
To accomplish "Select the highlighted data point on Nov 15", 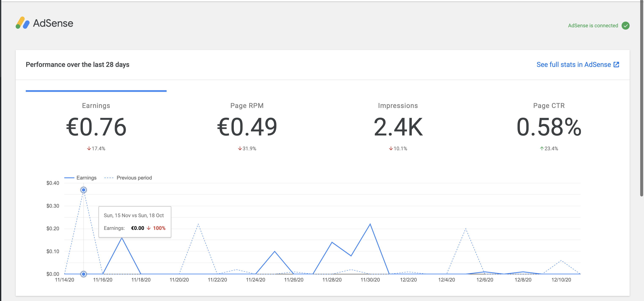I will point(83,190).
